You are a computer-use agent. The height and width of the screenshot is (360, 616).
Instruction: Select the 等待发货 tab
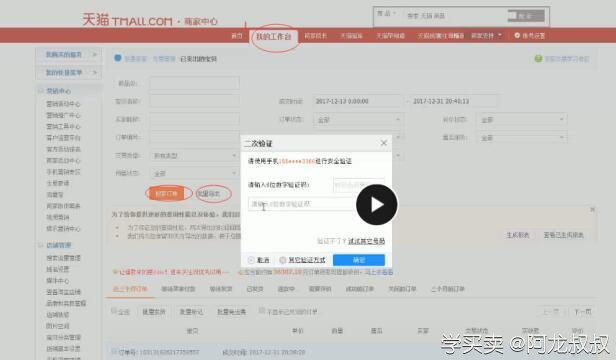click(x=221, y=289)
